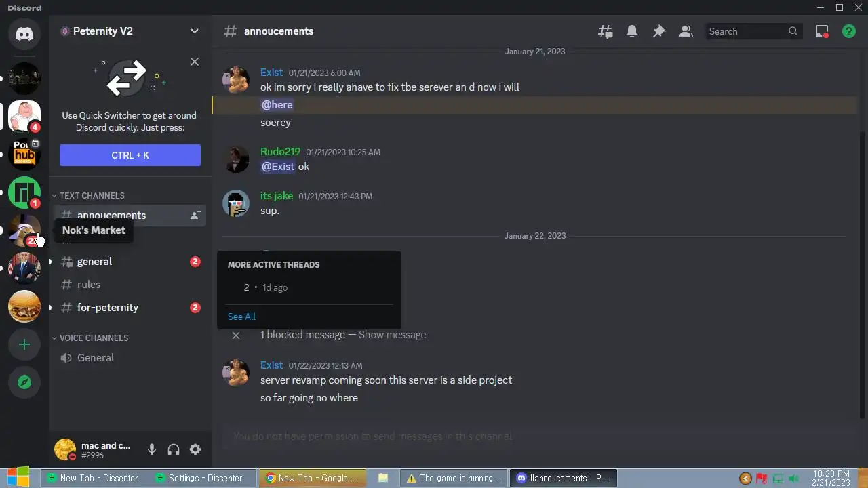Click Show message for blocked message
Viewport: 868px width, 488px height.
(x=392, y=335)
